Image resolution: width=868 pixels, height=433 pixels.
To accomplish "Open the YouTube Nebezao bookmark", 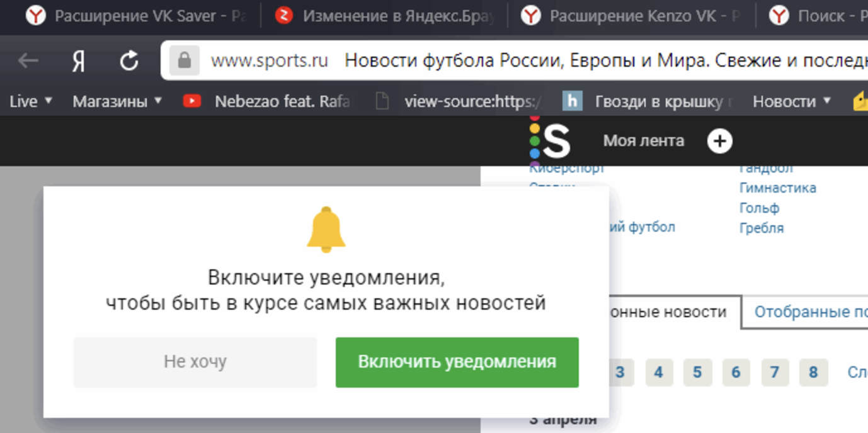I will click(268, 101).
